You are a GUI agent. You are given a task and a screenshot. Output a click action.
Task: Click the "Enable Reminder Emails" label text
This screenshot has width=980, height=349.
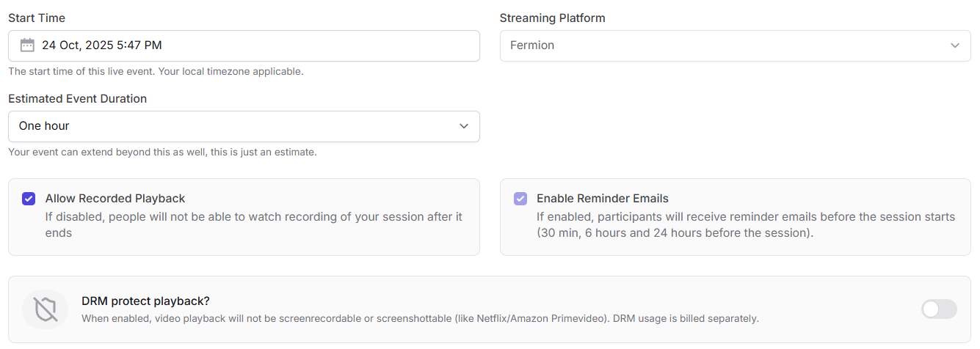coord(602,199)
